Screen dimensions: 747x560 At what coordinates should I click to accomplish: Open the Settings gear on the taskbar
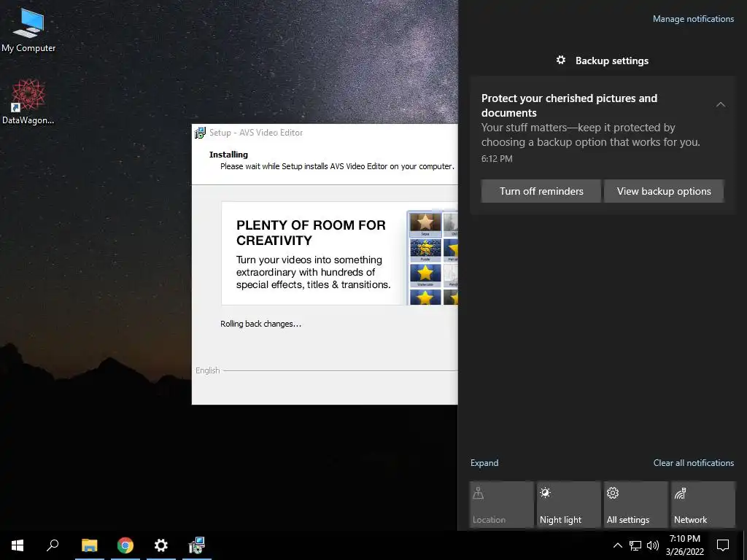(x=161, y=545)
